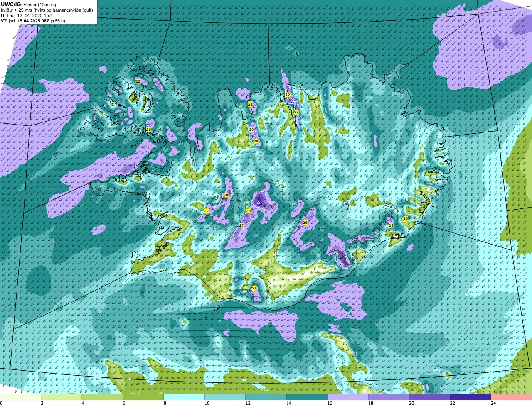Click the "8" tick label on the color scale
Image resolution: width=532 pixels, height=406 pixels.
(x=165, y=403)
